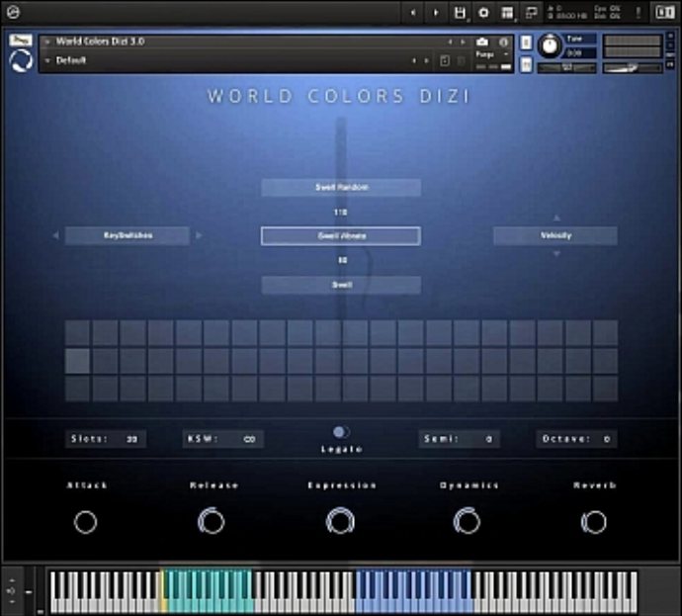
Task: Open the save (floppy disk) menu
Action: 460,13
